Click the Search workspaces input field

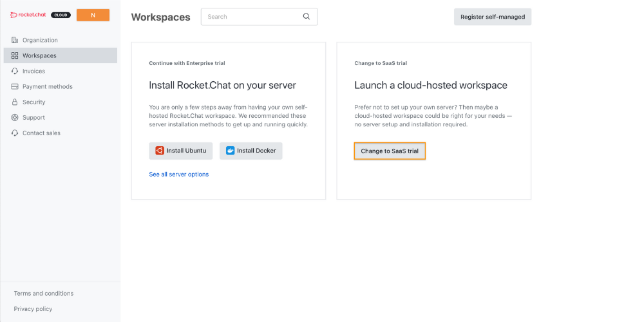pos(259,17)
